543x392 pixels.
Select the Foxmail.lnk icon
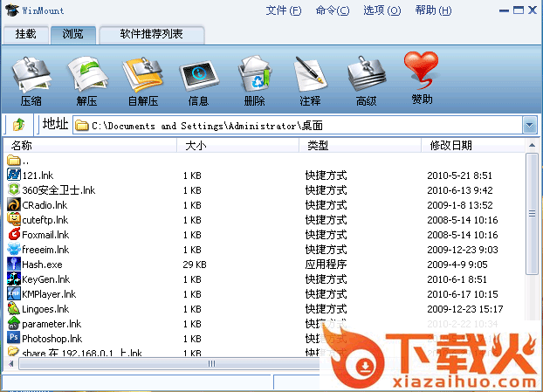(x=14, y=234)
